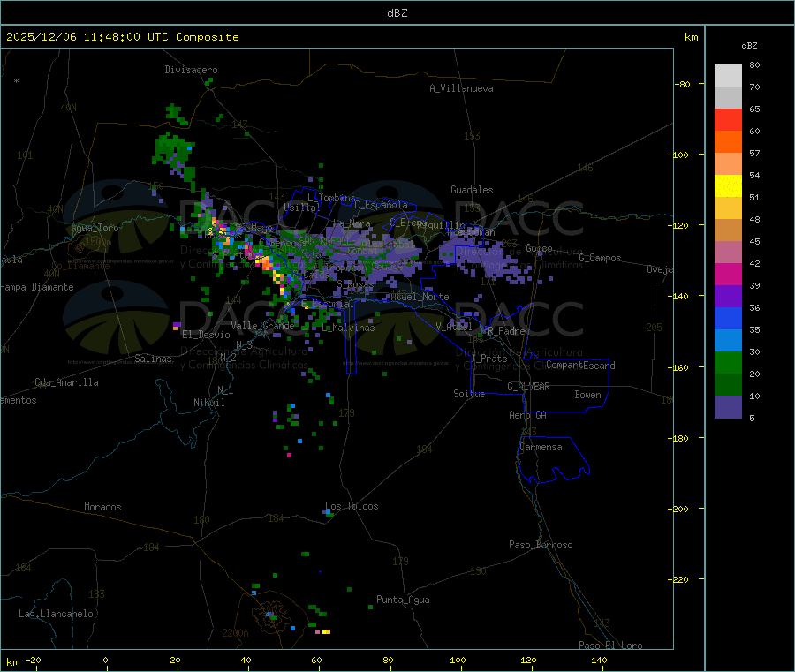
Task: Click the R_Padre location label
Action: (x=506, y=331)
